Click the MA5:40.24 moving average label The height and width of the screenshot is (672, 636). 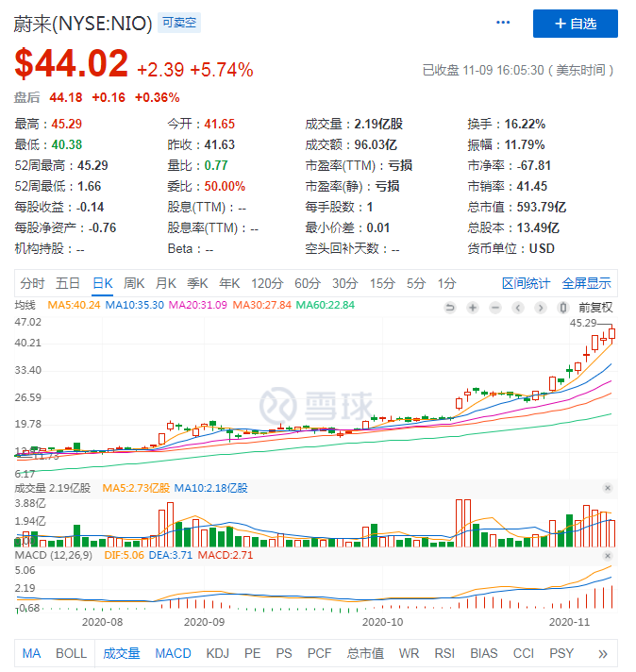74,305
